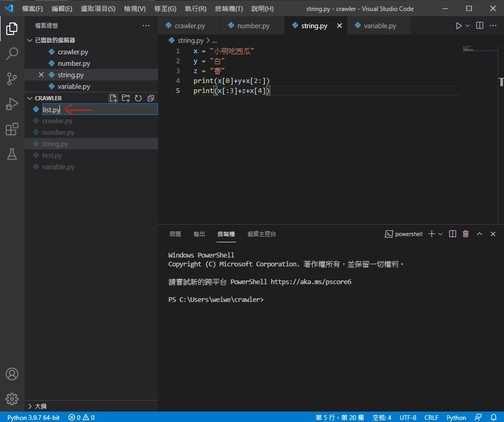Close the terminal panel

tap(493, 234)
